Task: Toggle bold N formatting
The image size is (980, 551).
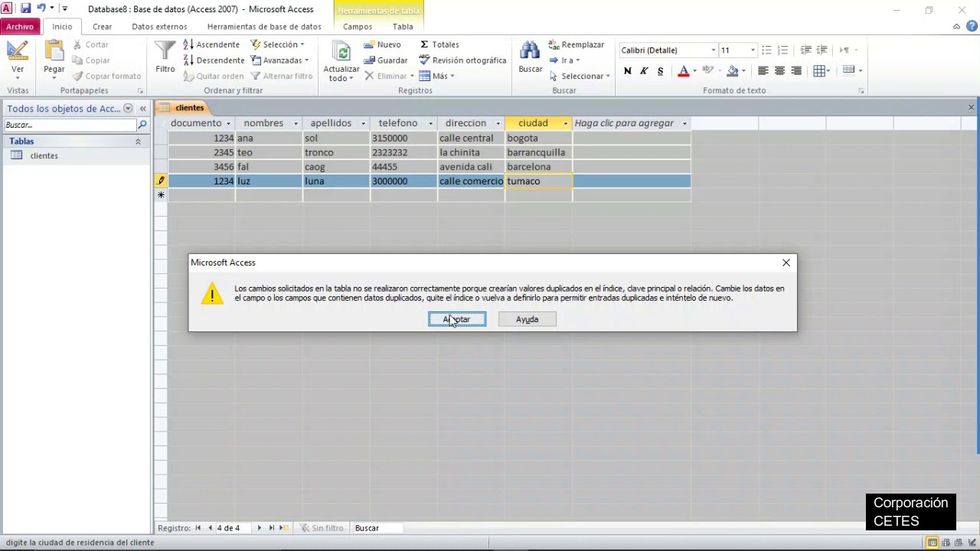Action: [628, 71]
